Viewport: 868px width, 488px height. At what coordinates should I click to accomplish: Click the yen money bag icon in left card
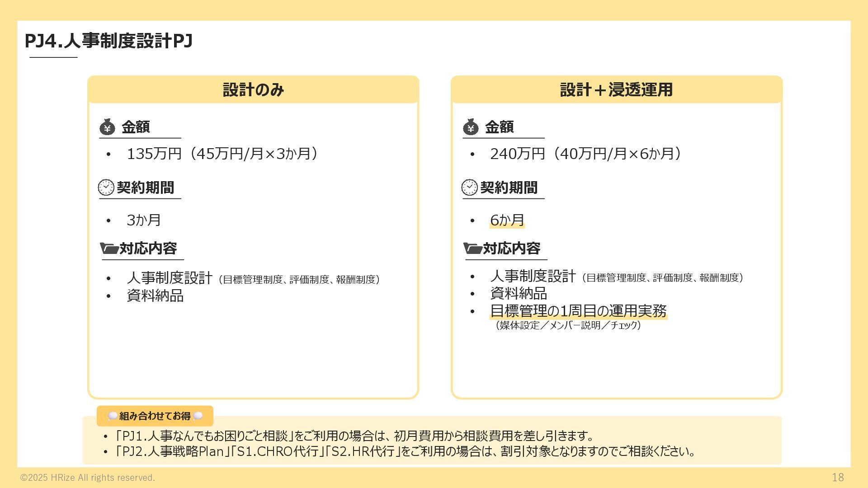pyautogui.click(x=107, y=127)
